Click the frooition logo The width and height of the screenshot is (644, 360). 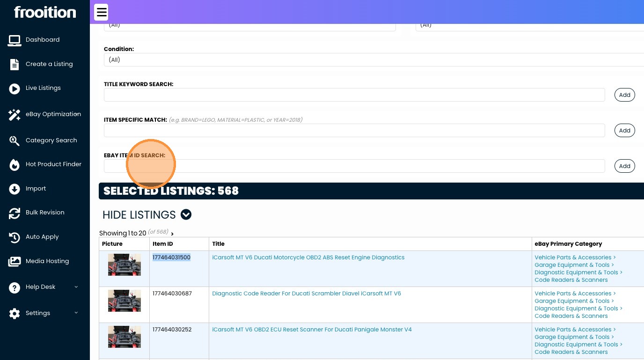[x=45, y=12]
